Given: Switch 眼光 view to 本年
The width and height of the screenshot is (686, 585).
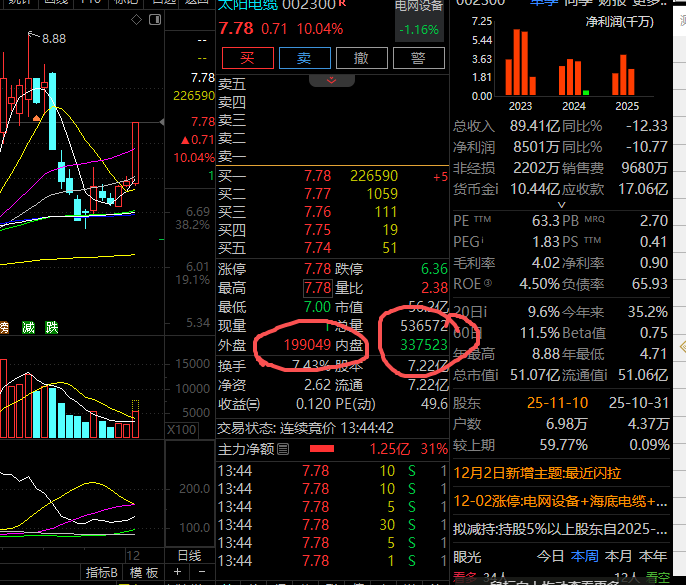Looking at the screenshot, I should [x=652, y=556].
